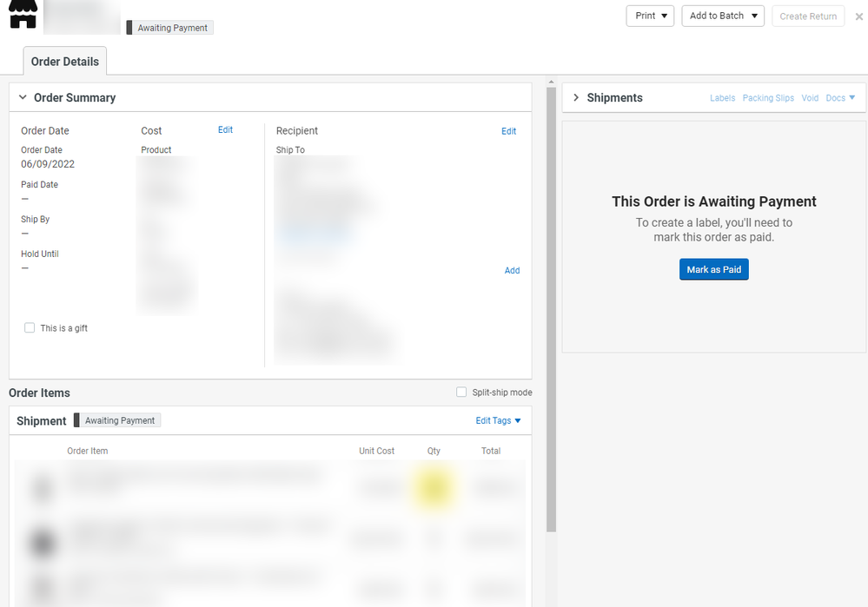Collapse the Order Summary section
This screenshot has width=868, height=607.
(23, 98)
